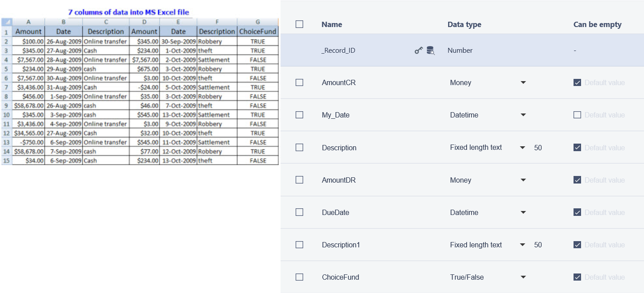The height and width of the screenshot is (293, 644).
Task: Select the AmountCR row checkbox
Action: [x=299, y=82]
